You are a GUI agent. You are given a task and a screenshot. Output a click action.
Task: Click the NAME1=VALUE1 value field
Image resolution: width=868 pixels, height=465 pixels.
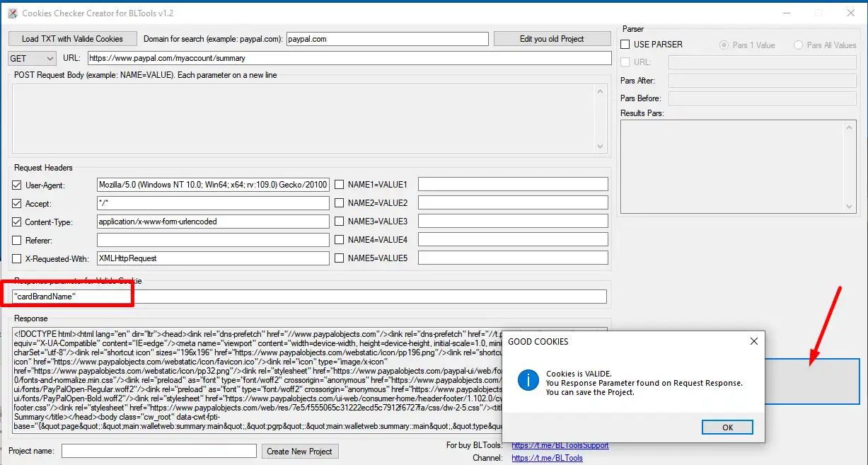(513, 185)
